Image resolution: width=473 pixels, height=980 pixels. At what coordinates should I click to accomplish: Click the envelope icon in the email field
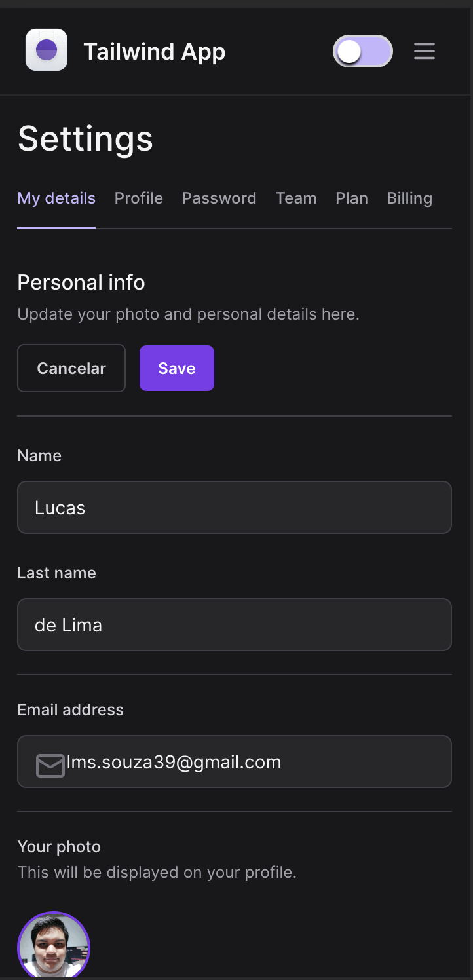tap(50, 764)
